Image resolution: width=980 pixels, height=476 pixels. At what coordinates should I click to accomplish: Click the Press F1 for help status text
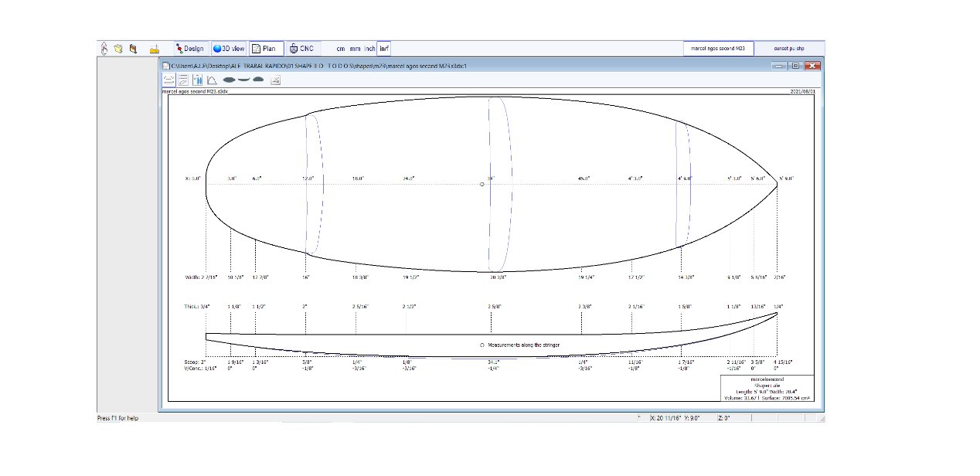[x=117, y=418]
